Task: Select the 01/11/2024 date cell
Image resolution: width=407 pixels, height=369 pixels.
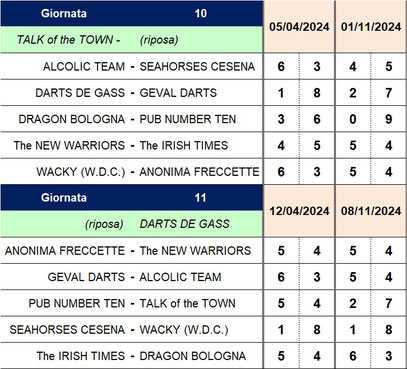Action: point(371,27)
